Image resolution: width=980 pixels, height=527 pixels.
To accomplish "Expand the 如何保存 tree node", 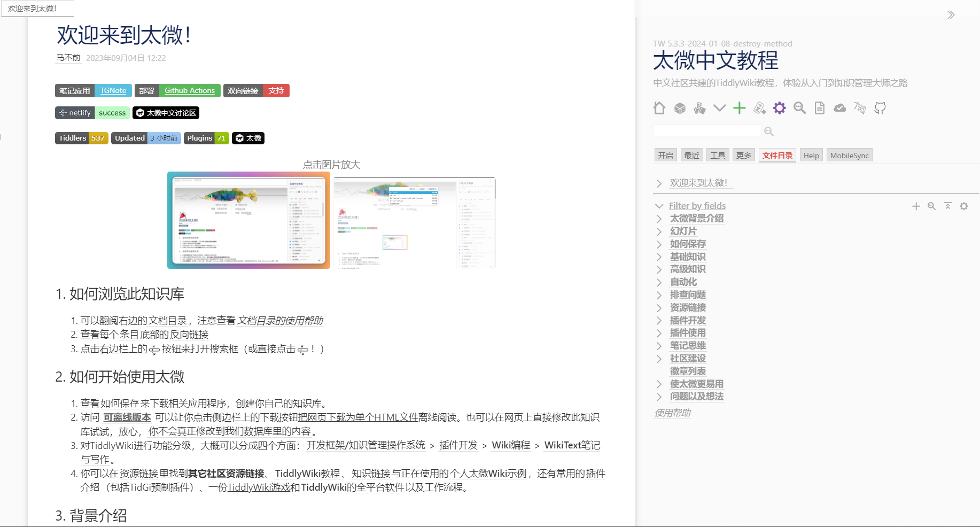I will (659, 244).
